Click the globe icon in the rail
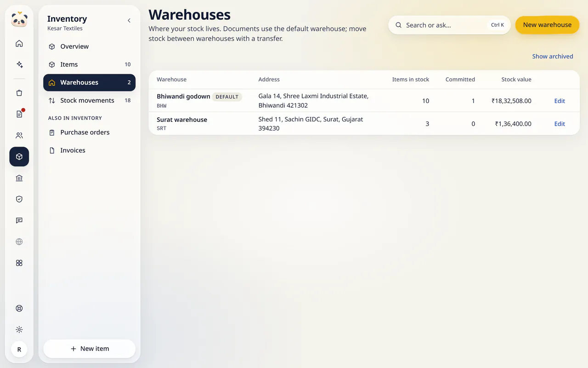The image size is (588, 368). coord(19,242)
